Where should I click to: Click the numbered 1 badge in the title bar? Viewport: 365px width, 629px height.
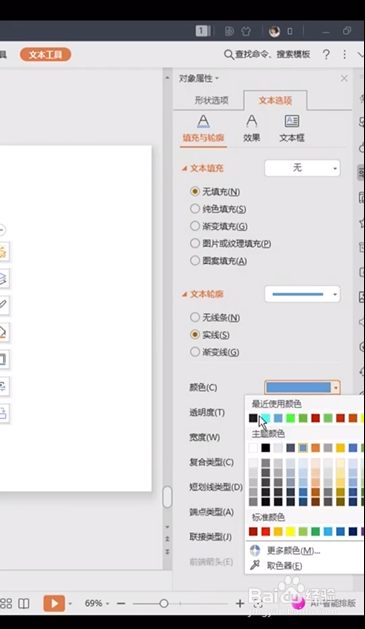(x=202, y=31)
